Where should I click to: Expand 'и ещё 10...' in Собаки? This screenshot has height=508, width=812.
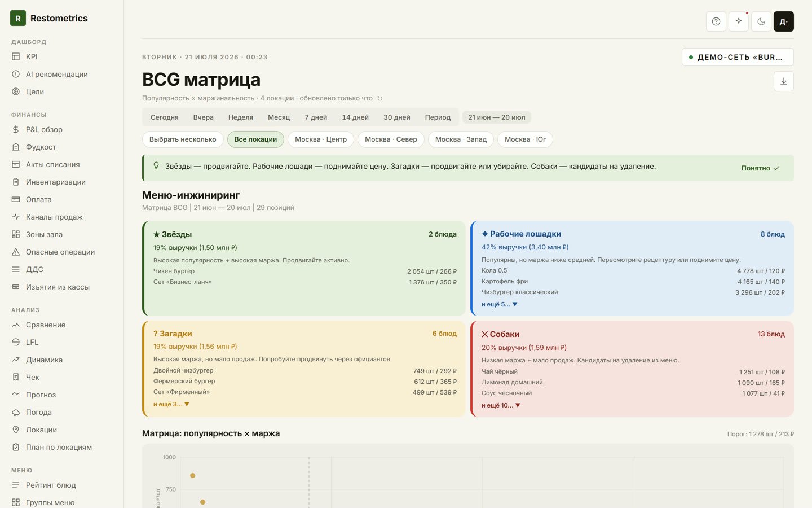(501, 405)
